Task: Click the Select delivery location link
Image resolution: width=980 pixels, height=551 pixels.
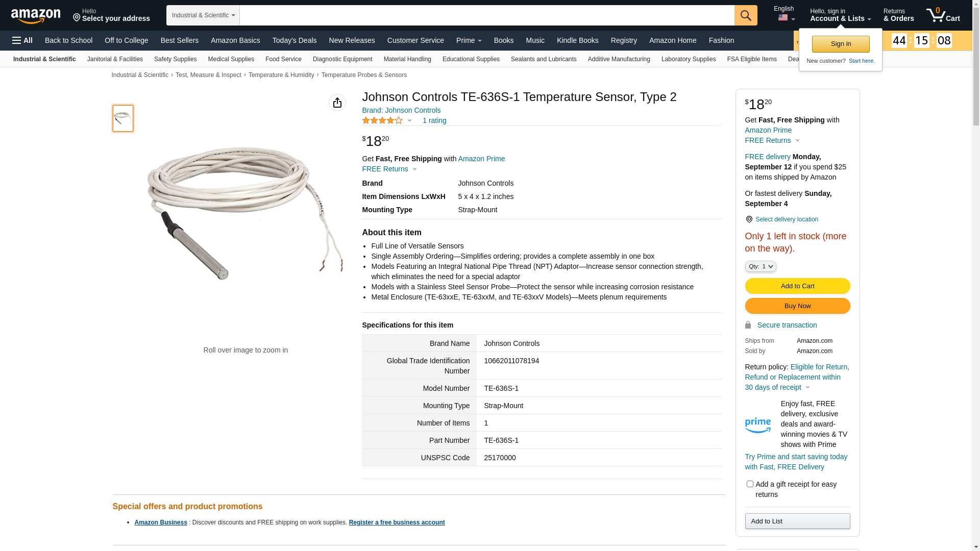Action: 787,219
